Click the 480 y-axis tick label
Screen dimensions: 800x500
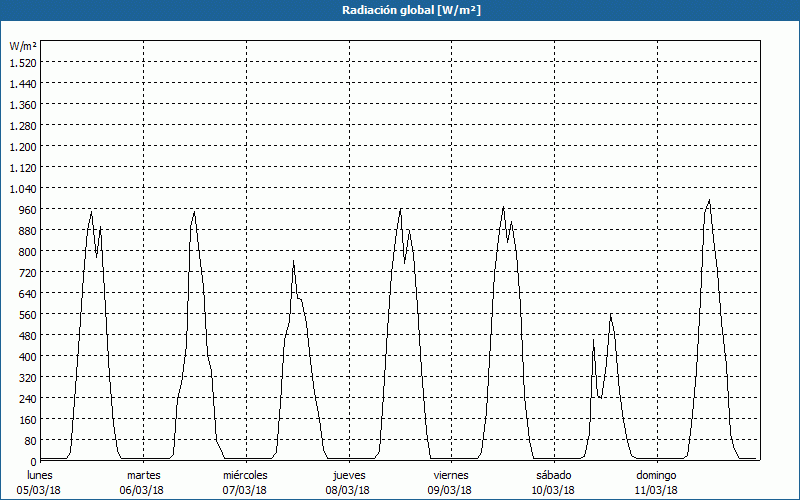(x=22, y=335)
